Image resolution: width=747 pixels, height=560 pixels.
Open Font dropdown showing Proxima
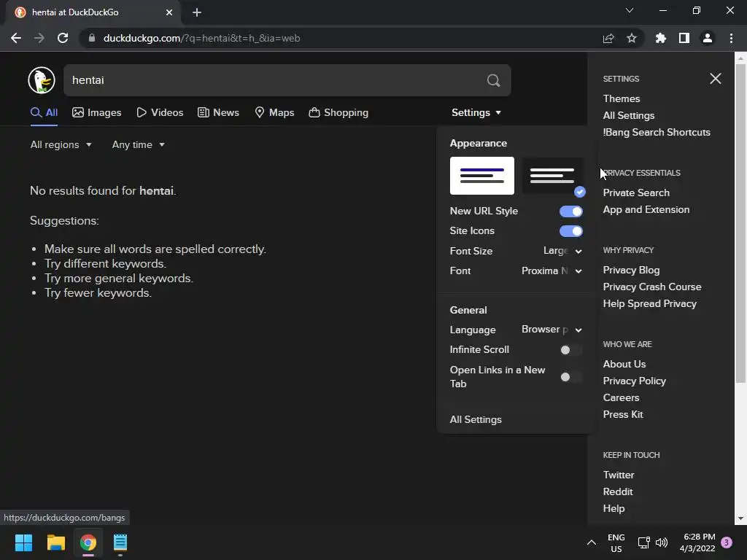(x=551, y=271)
